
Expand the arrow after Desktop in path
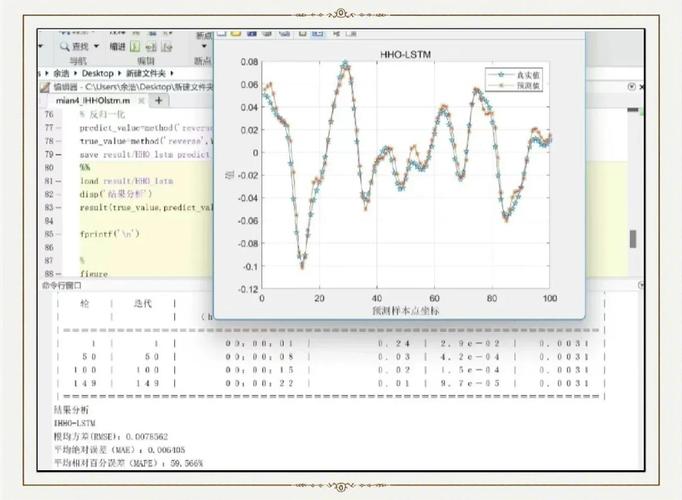[x=119, y=73]
